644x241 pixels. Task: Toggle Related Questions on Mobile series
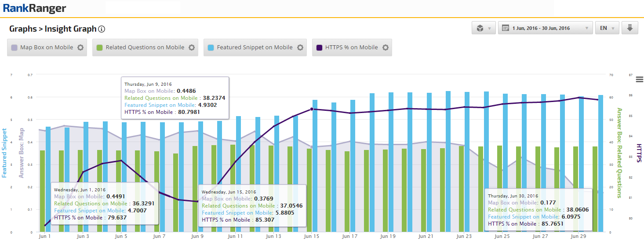coord(145,47)
